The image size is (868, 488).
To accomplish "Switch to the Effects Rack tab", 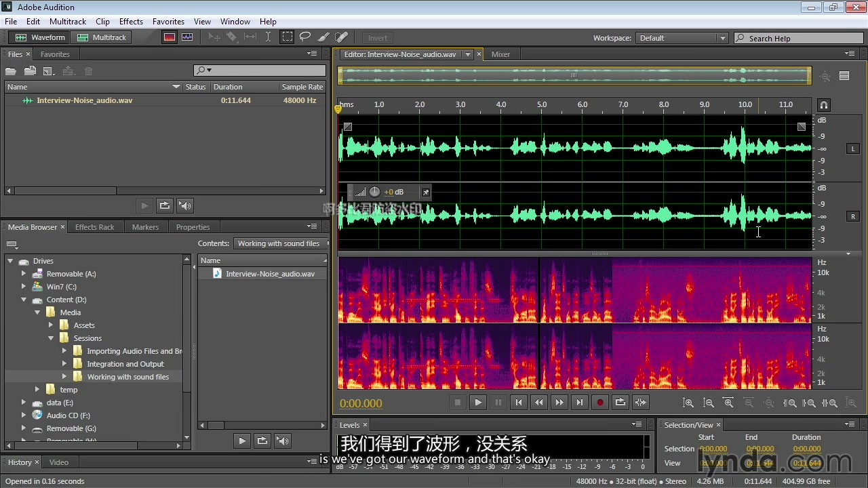I will point(94,227).
